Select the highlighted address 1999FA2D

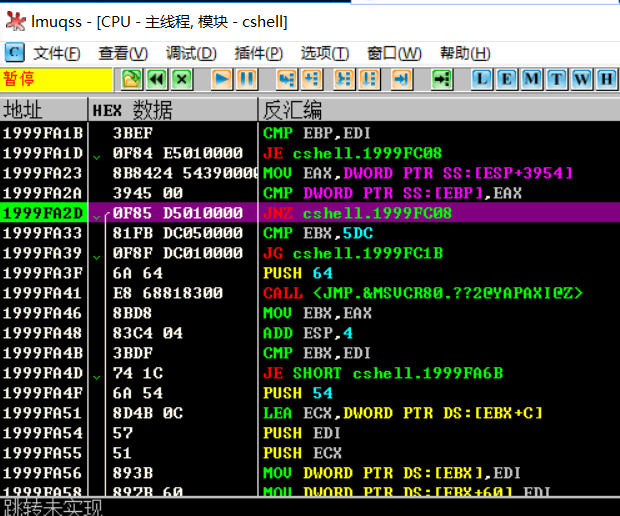tap(43, 213)
